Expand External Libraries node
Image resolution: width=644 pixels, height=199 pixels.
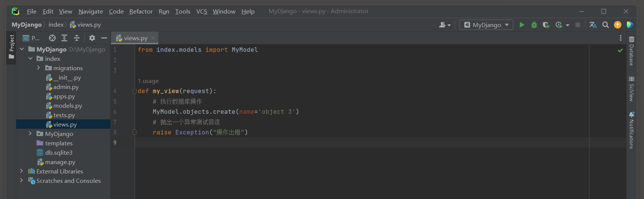point(21,171)
